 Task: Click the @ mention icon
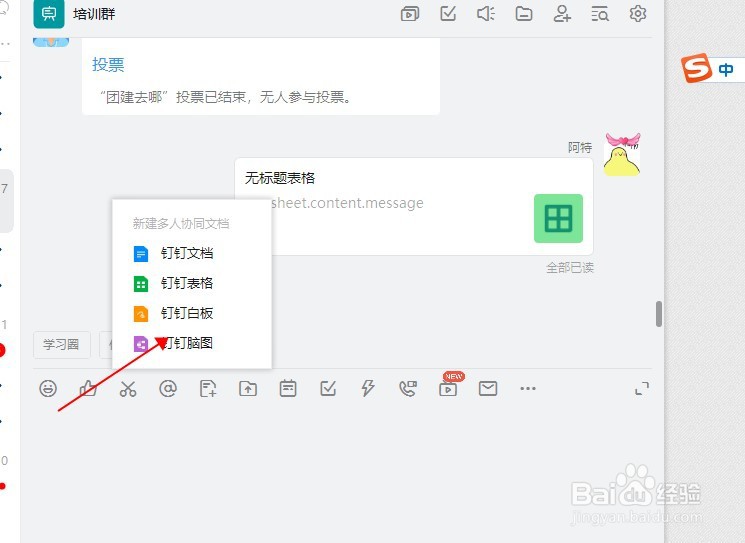click(168, 389)
